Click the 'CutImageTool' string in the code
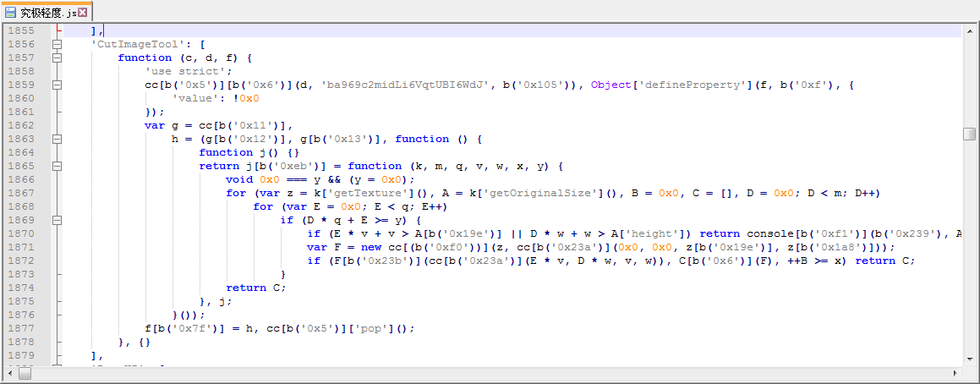 click(x=140, y=44)
